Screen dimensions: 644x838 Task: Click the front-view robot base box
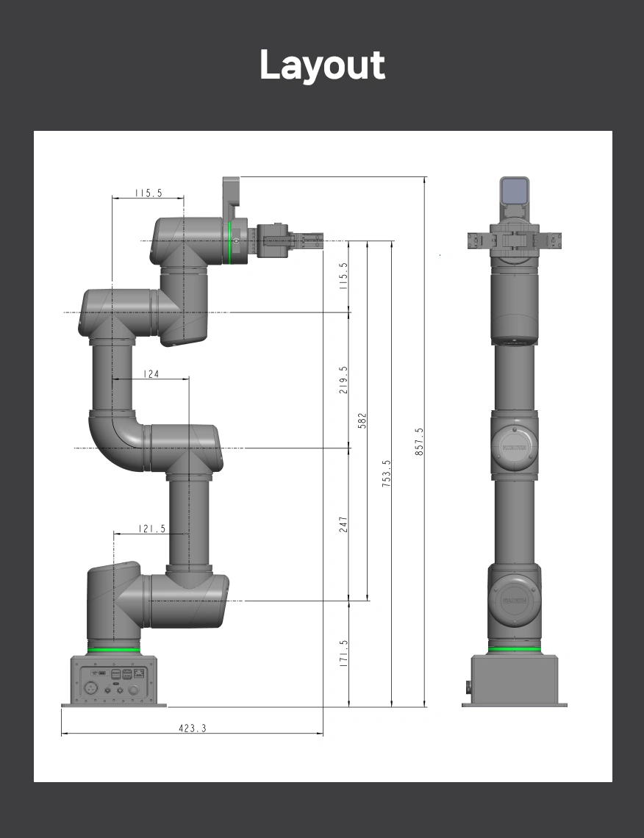click(x=514, y=679)
